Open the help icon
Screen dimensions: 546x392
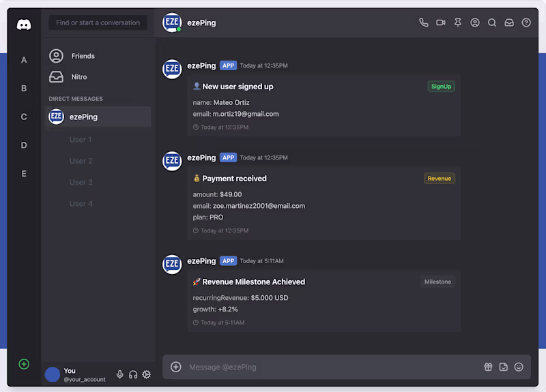526,22
